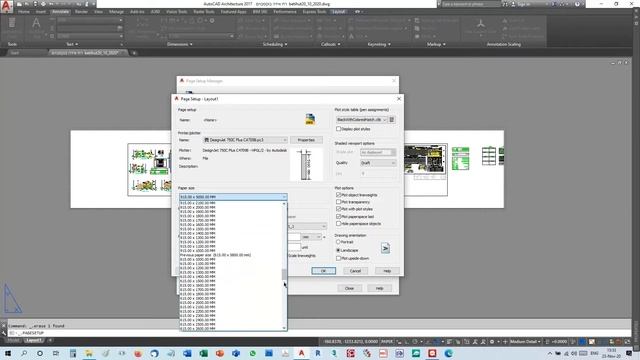Enable Hide paperspace objects

click(x=338, y=223)
